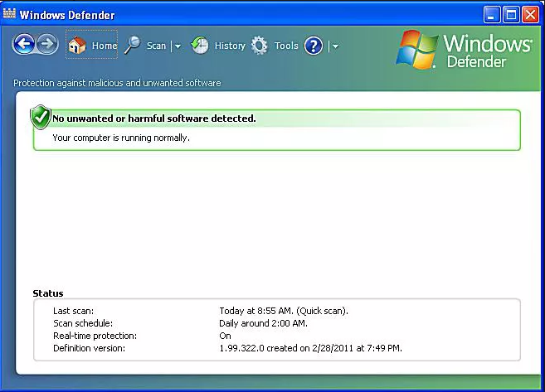Click the Home house icon
Screen dimensions: 545x392
click(77, 46)
